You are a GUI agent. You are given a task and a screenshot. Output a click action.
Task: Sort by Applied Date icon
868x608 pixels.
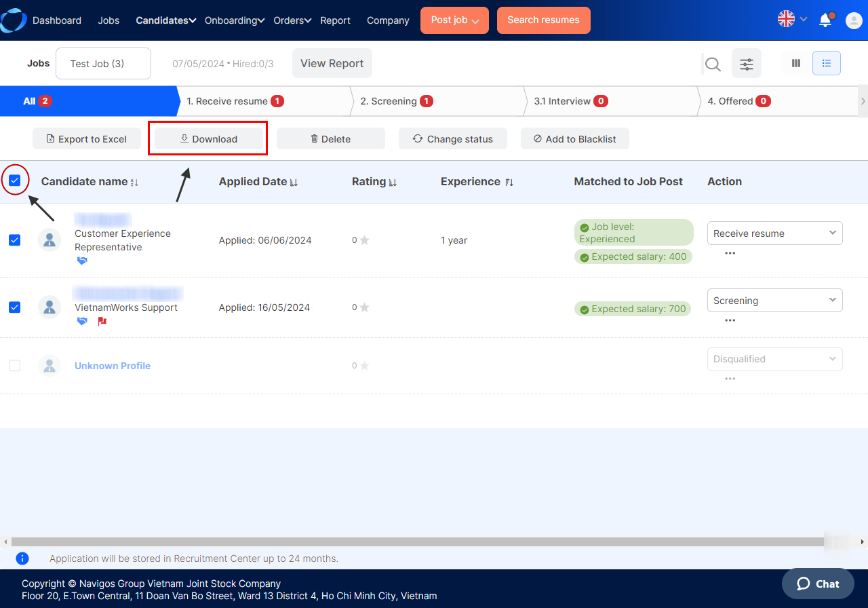tap(294, 183)
